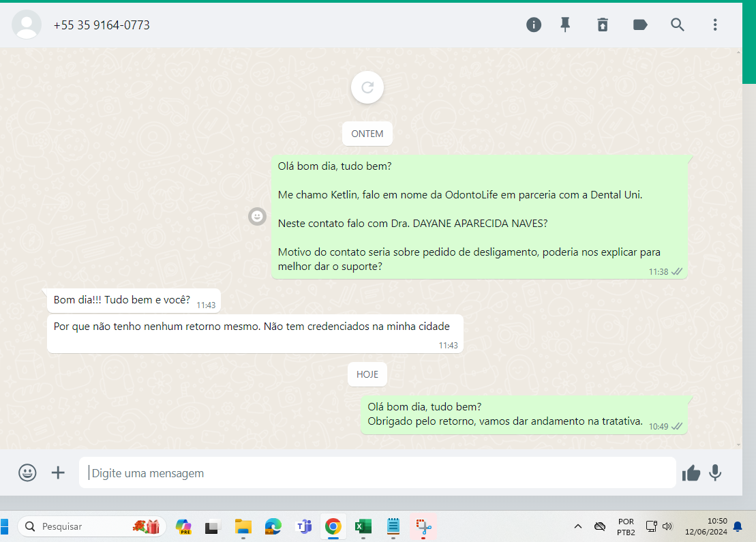Viewport: 756px width, 542px height.
Task: Focus the 'Digite uma mensagem' input field
Action: pyautogui.click(x=378, y=472)
